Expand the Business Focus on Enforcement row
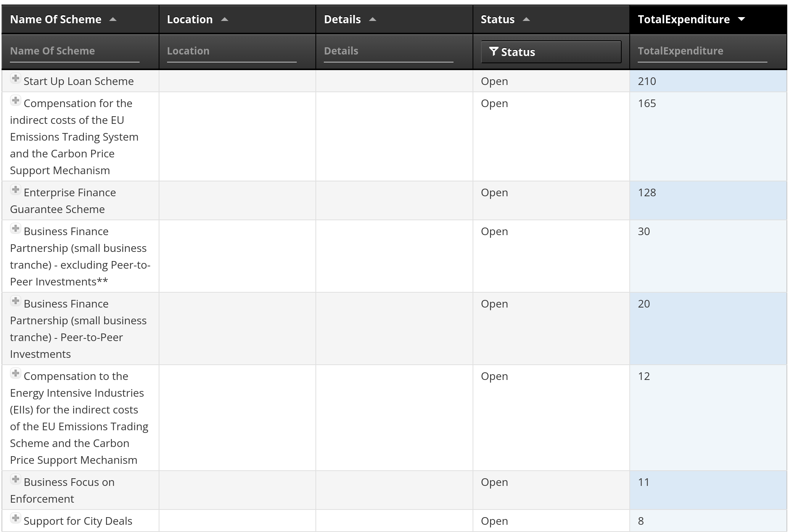Screen dimensions: 788x532 pyautogui.click(x=15, y=479)
